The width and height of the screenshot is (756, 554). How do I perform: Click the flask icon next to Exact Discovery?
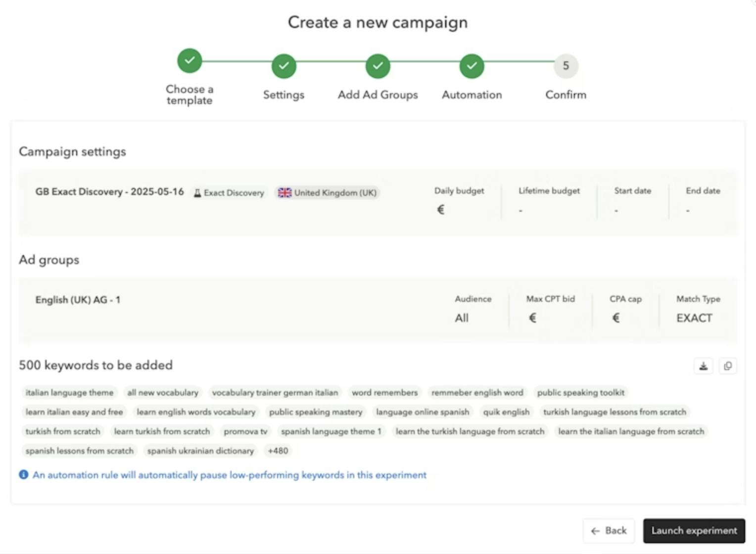pos(197,193)
